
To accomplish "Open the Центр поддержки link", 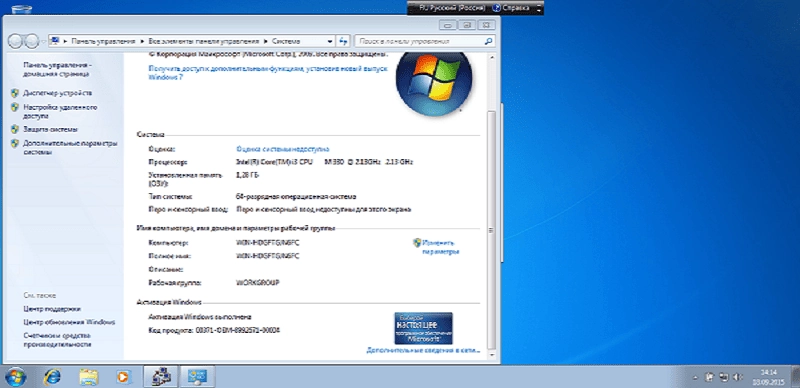I will [x=52, y=309].
